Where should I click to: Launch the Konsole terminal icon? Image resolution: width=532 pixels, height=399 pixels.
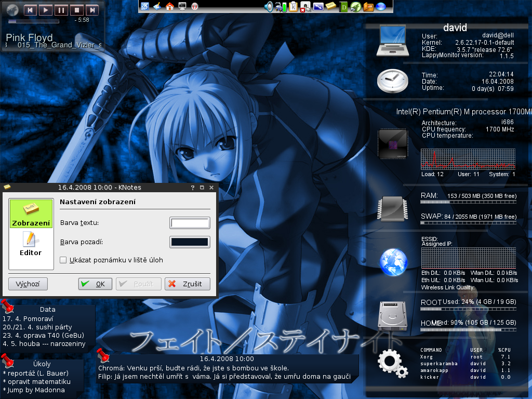point(182,6)
